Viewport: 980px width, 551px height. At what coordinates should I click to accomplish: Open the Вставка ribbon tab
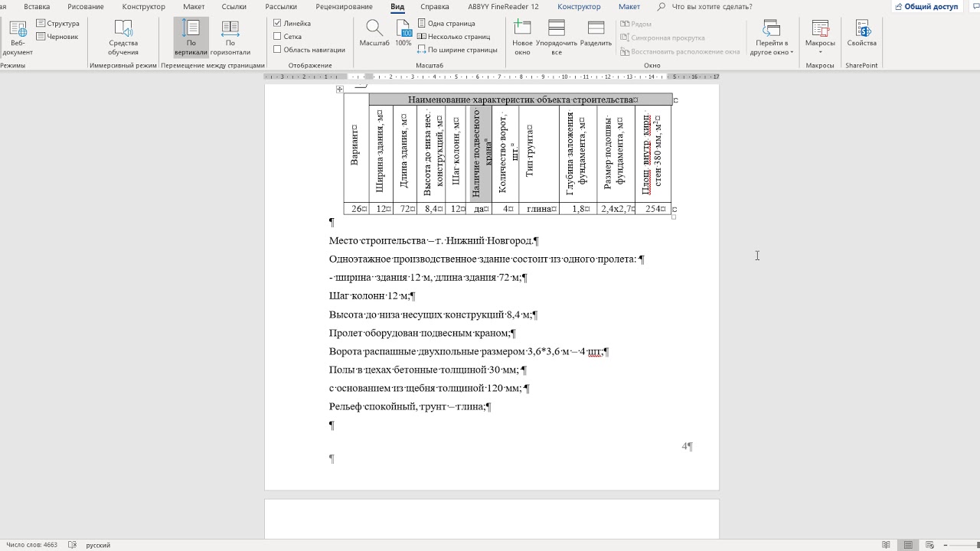(x=37, y=7)
